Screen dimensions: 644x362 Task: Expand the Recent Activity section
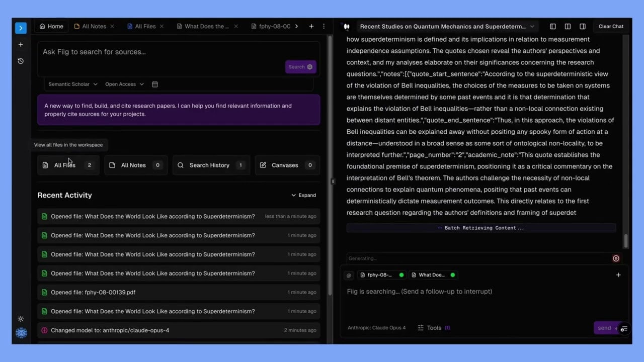click(304, 195)
